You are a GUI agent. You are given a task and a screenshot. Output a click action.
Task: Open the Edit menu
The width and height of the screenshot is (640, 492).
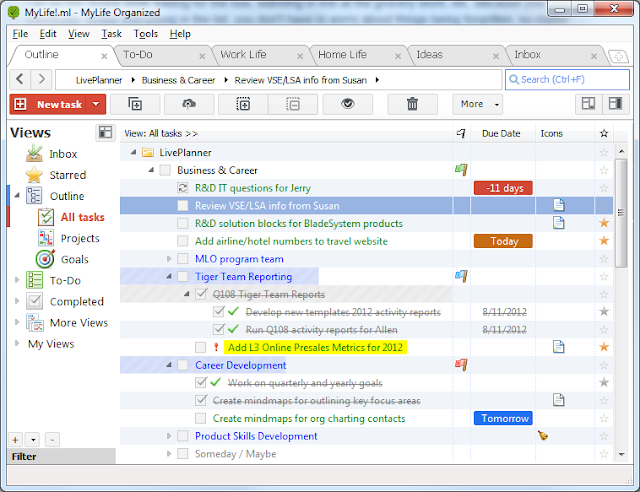48,34
